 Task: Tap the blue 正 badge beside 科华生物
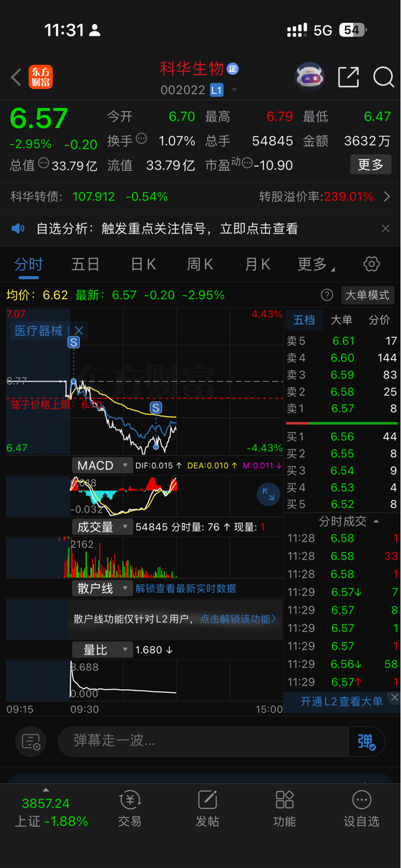pyautogui.click(x=233, y=68)
